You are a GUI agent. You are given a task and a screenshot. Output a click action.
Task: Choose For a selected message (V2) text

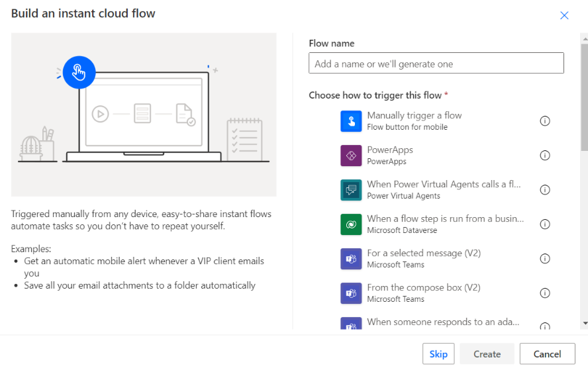tap(424, 253)
